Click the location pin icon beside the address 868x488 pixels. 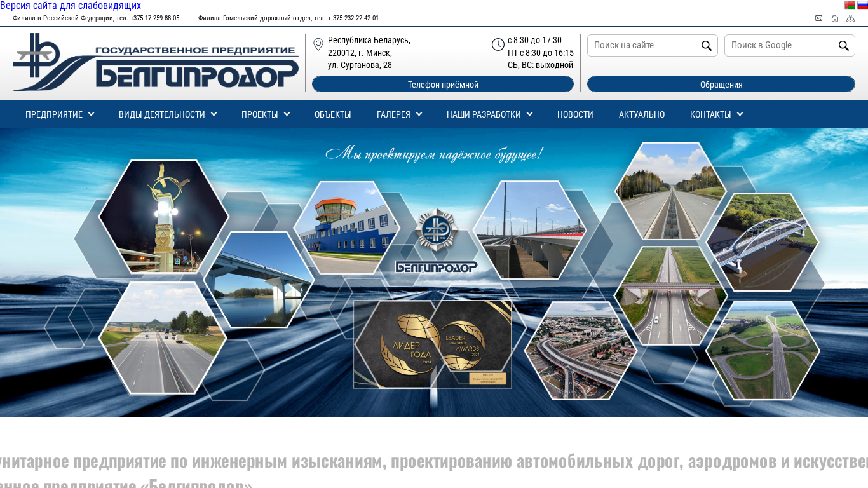click(318, 44)
